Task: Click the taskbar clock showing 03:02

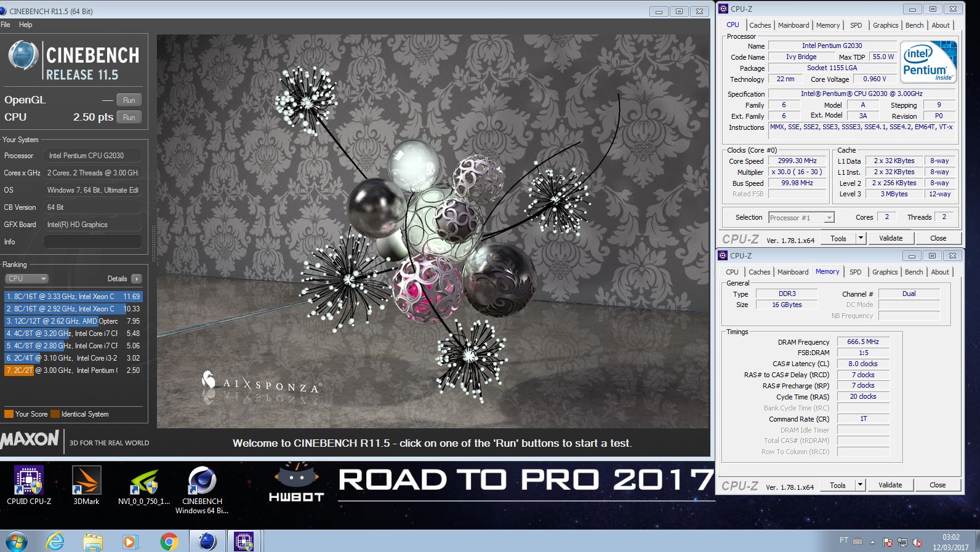Action: pyautogui.click(x=950, y=542)
